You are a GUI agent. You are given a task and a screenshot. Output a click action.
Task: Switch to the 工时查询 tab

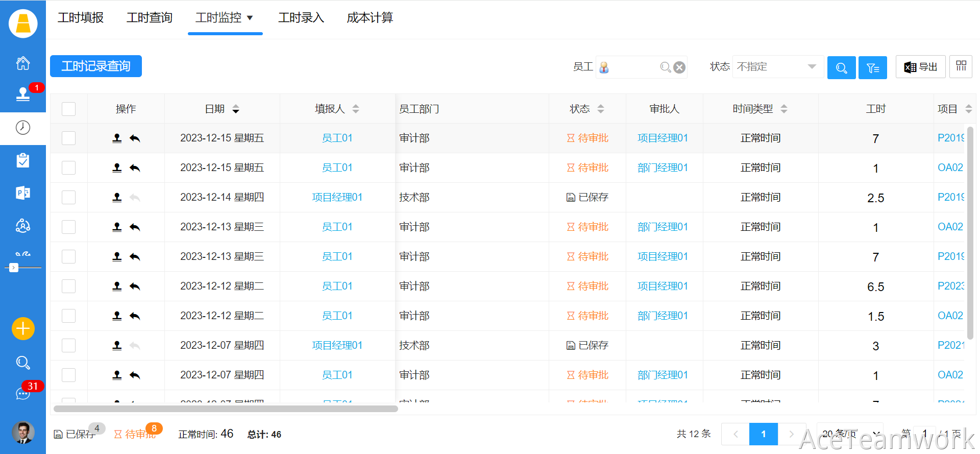(x=150, y=18)
